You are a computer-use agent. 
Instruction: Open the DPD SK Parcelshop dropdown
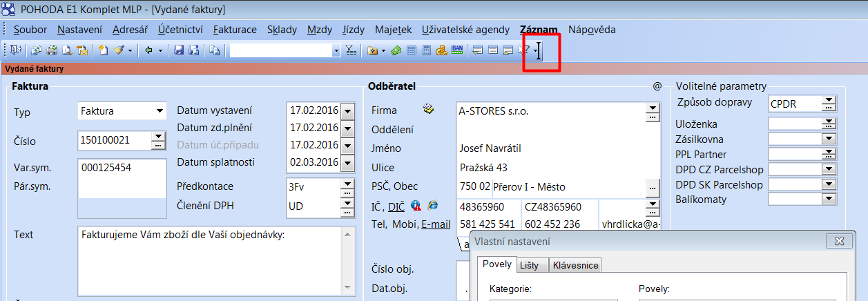829,184
